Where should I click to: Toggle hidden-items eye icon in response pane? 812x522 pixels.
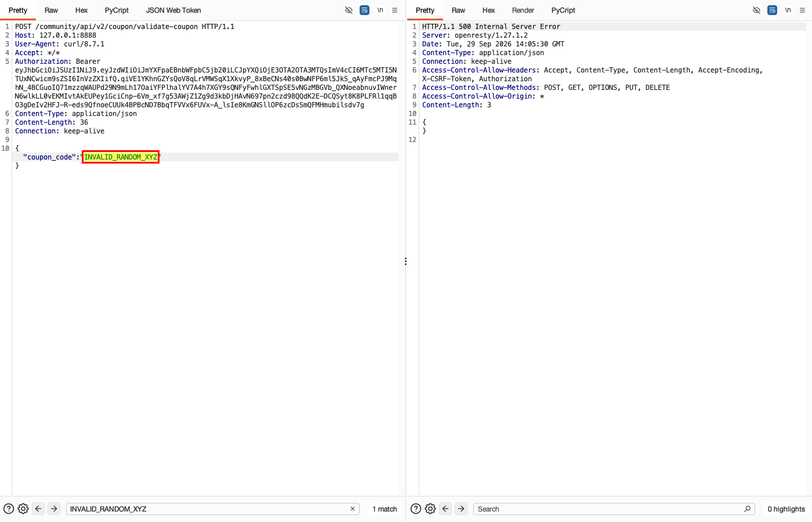(756, 10)
